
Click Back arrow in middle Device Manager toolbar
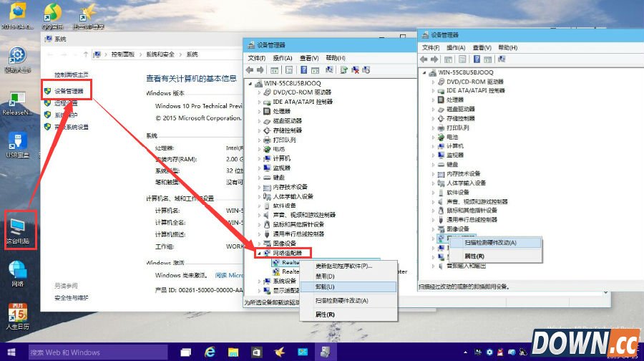pyautogui.click(x=250, y=70)
